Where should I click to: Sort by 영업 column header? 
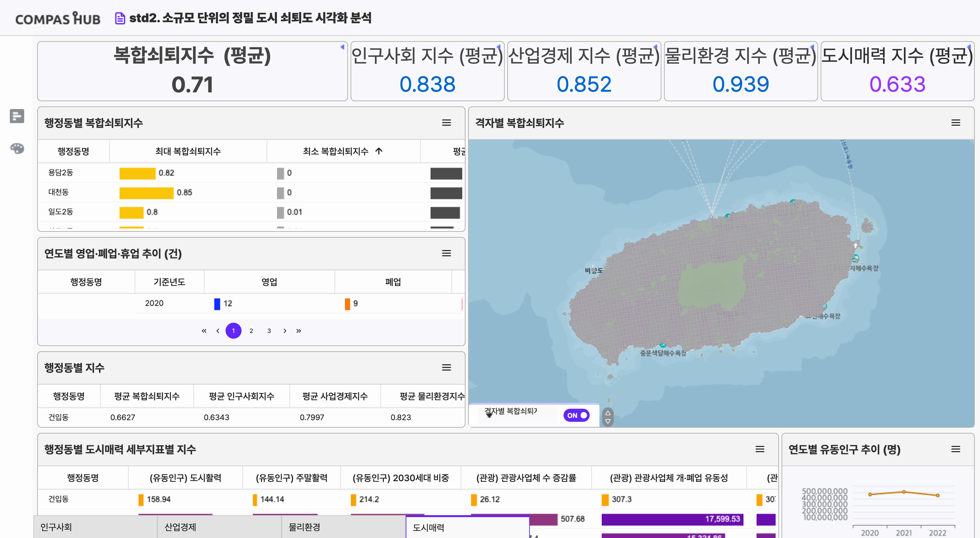tap(269, 282)
